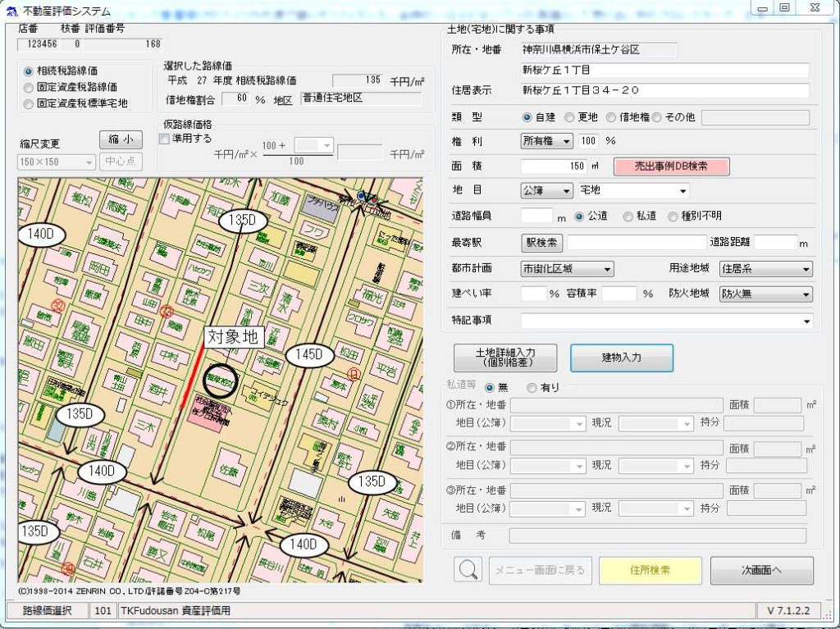
Task: Select the 更地 type radio option
Action: click(569, 117)
